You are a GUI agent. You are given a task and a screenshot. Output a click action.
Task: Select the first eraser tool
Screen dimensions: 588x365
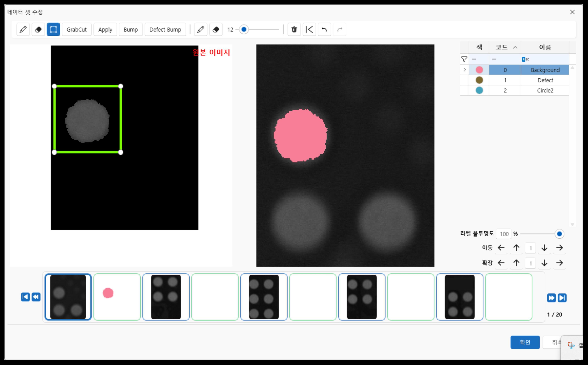(38, 29)
